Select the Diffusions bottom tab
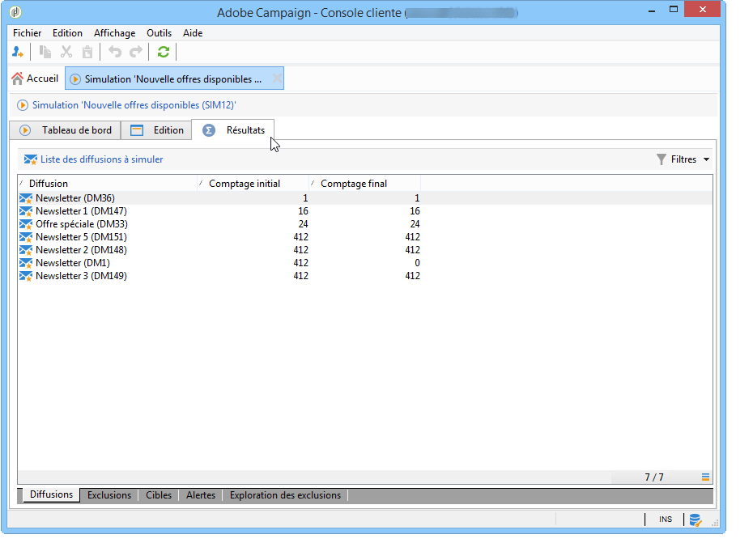This screenshot has width=753, height=560. pyautogui.click(x=51, y=494)
